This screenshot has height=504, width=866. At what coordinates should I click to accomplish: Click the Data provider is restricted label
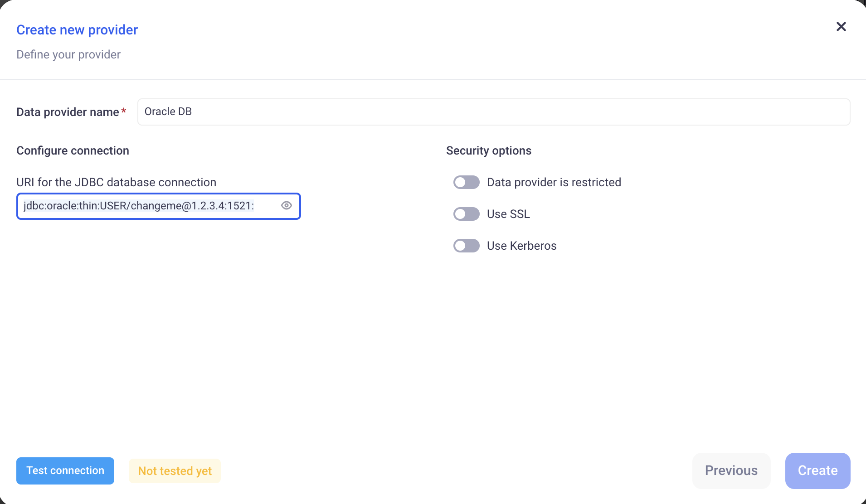point(554,182)
